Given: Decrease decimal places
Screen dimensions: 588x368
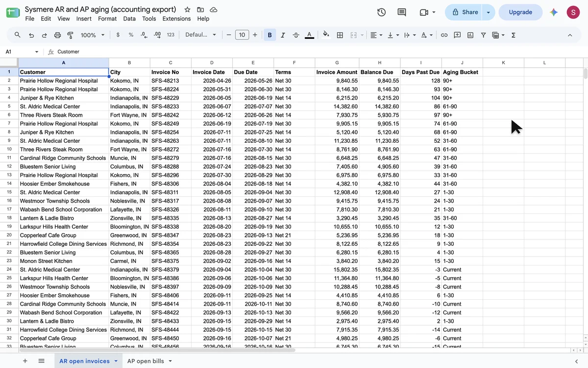Looking at the screenshot, I should (x=144, y=35).
